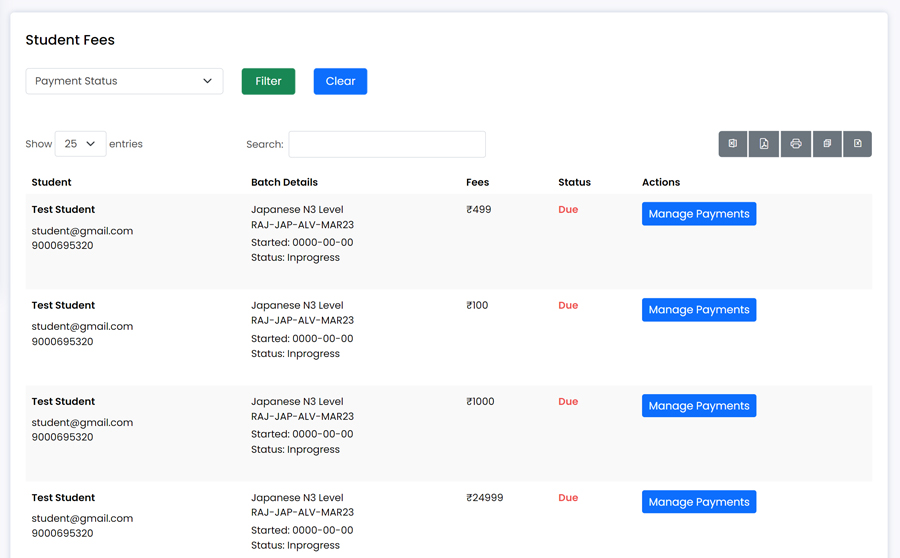Manage Payments for the ₹499 fee
The height and width of the screenshot is (558, 900).
pos(699,214)
